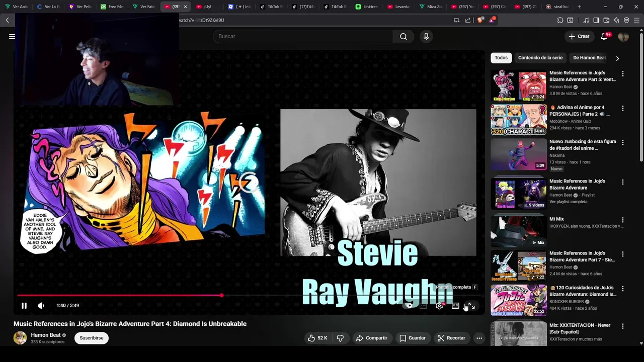Go back with browser back arrow
The width and height of the screenshot is (644, 362).
click(8, 20)
